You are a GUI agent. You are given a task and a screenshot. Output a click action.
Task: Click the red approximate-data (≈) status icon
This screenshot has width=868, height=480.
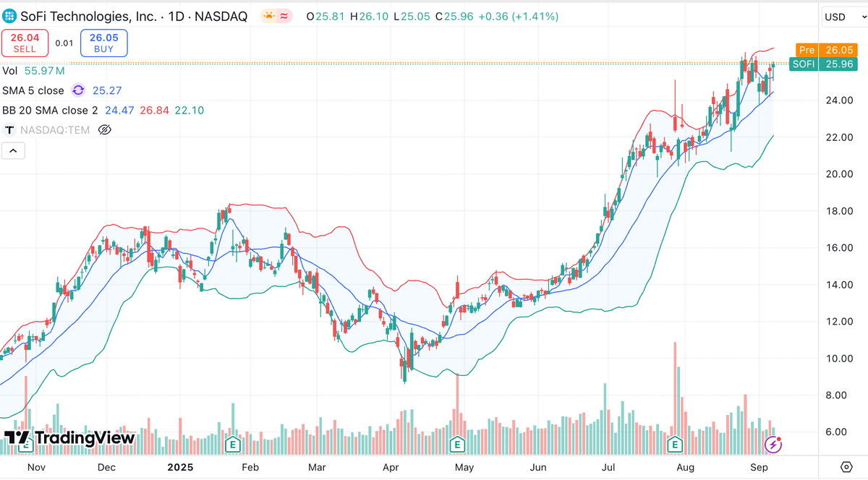point(284,16)
